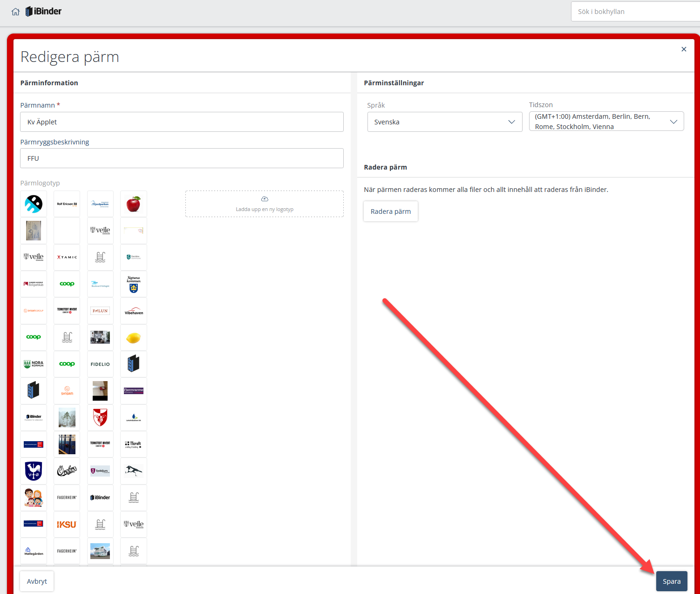Select the red ram shield logotype

100,417
